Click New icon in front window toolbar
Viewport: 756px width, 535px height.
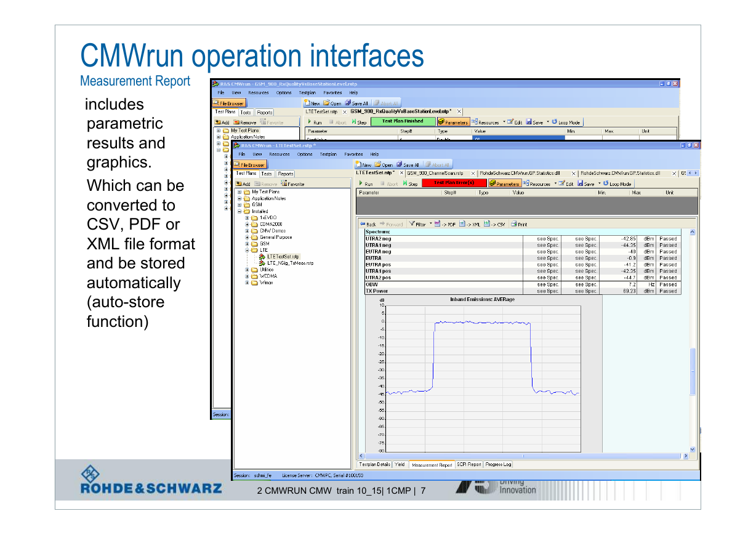(x=363, y=165)
